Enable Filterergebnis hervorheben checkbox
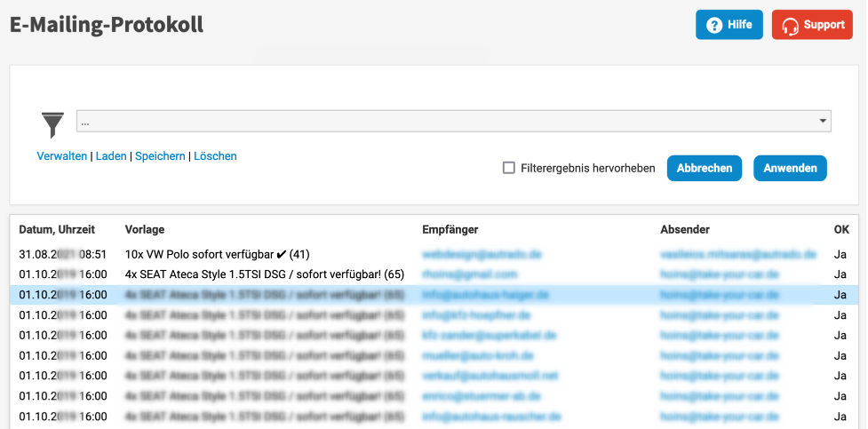The height and width of the screenshot is (429, 868). coord(509,168)
